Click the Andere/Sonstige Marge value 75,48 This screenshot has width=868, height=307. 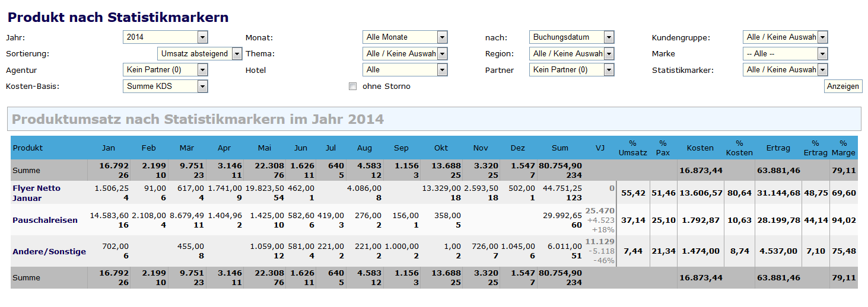point(844,251)
